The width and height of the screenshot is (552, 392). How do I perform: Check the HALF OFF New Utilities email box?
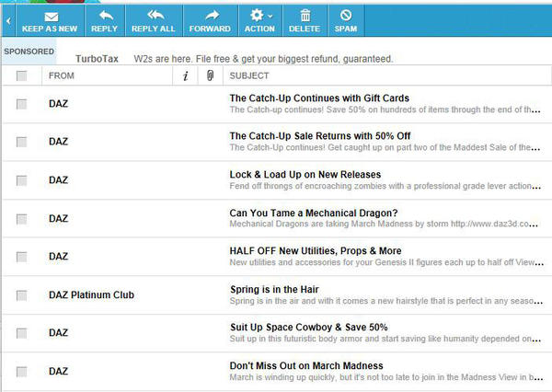(x=21, y=257)
